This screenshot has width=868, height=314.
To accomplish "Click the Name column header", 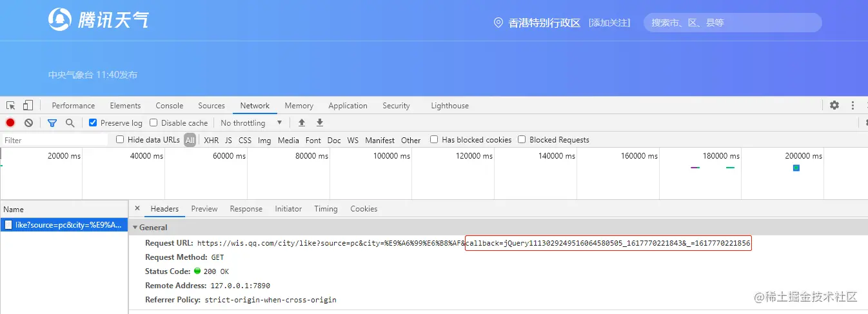I will (x=64, y=209).
